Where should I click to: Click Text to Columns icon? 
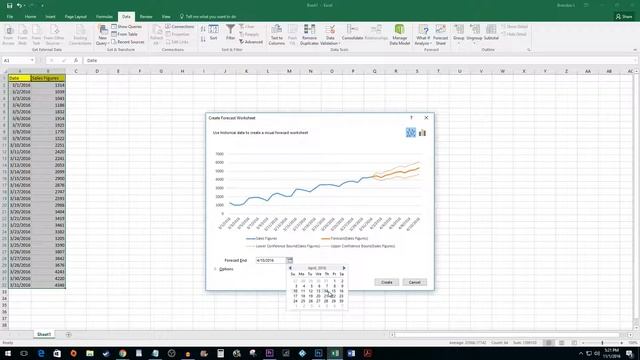coord(276,35)
